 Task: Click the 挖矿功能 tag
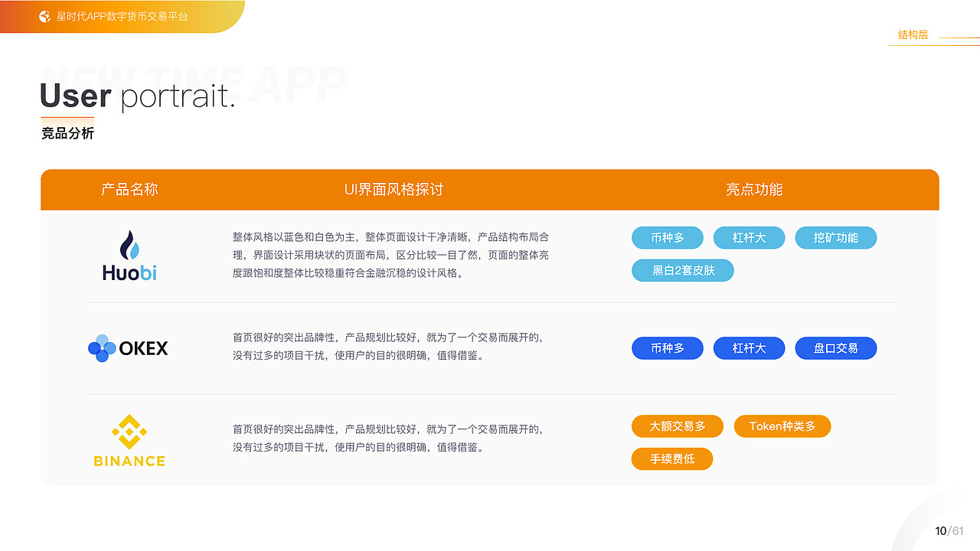836,238
